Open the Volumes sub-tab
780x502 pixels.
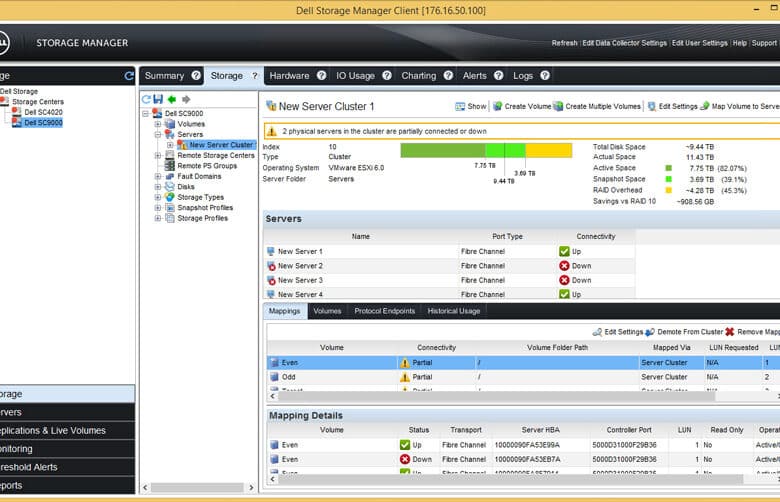(327, 311)
